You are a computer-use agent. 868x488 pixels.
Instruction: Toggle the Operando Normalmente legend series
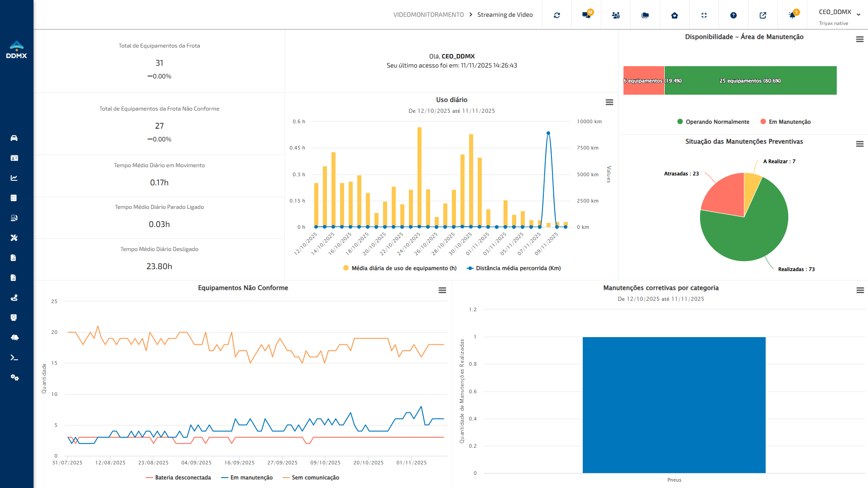pyautogui.click(x=713, y=122)
